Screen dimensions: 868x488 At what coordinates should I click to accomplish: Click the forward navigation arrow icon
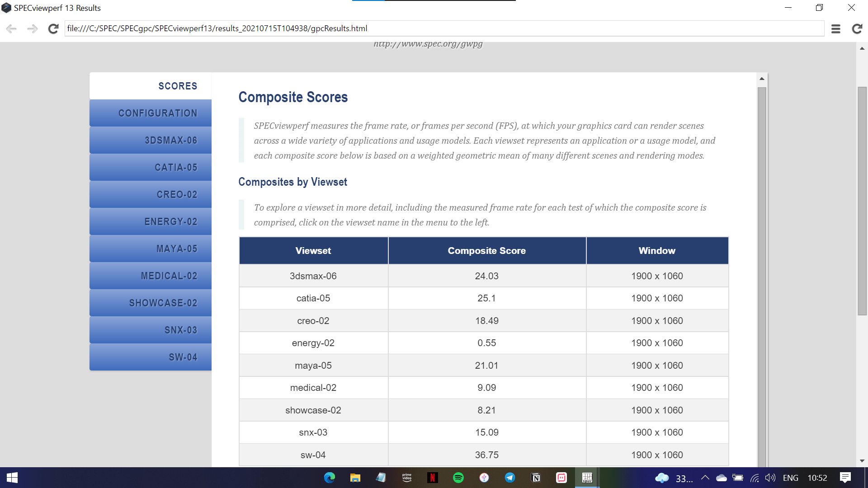[x=32, y=29]
